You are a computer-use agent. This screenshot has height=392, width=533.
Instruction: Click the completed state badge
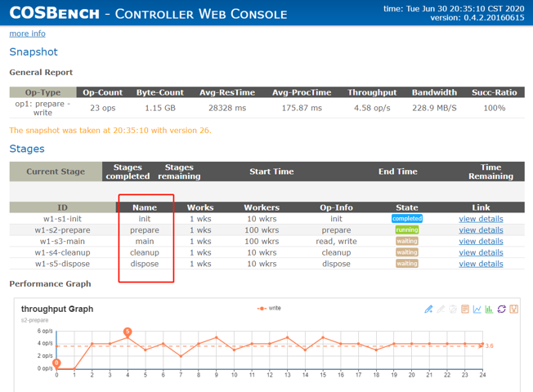click(407, 218)
